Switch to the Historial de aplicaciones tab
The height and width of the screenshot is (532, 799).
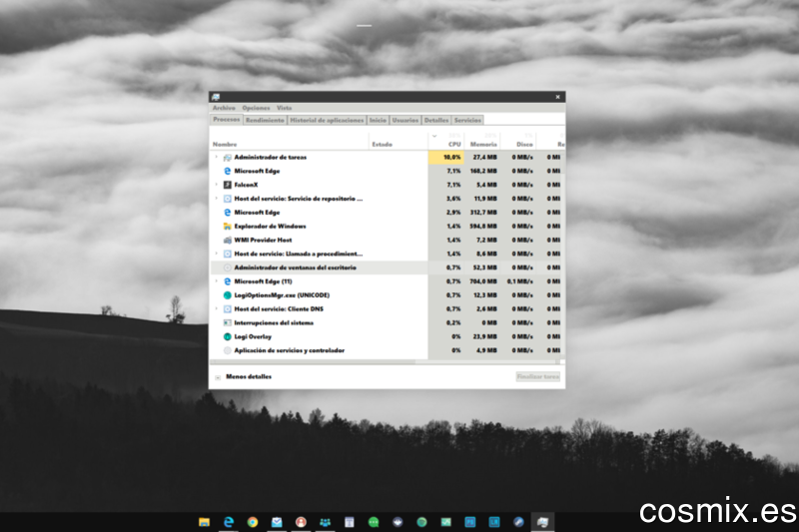327,120
